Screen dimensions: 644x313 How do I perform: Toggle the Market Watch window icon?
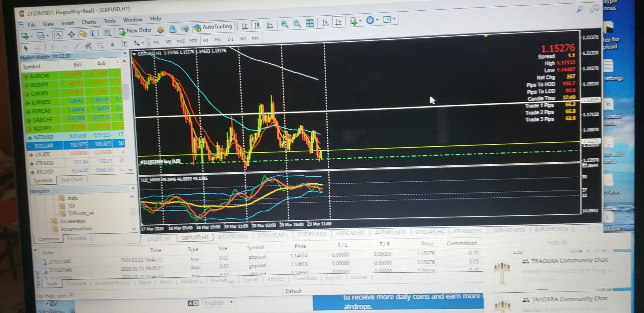(x=59, y=35)
